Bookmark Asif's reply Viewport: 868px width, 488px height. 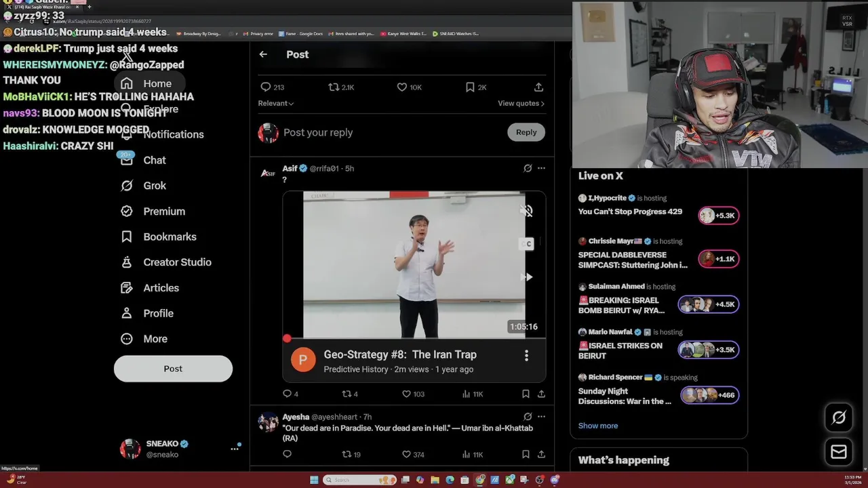point(526,394)
